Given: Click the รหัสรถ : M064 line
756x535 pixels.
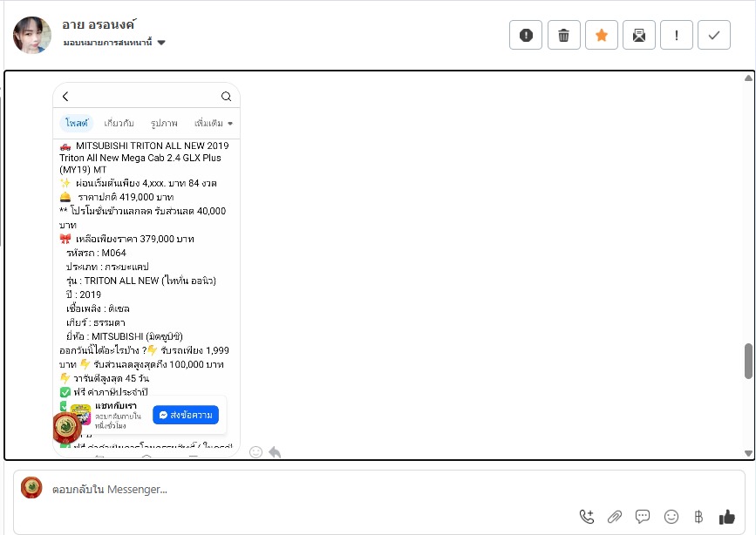Looking at the screenshot, I should (96, 253).
